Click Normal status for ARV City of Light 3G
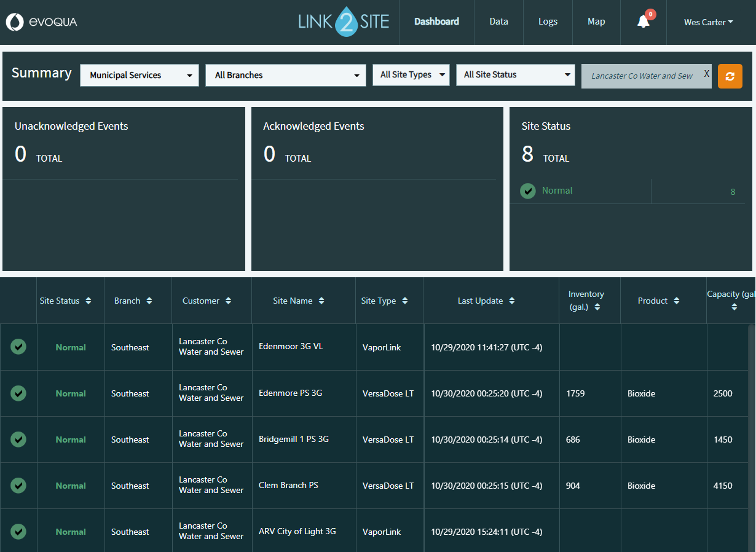756x552 pixels. click(71, 532)
